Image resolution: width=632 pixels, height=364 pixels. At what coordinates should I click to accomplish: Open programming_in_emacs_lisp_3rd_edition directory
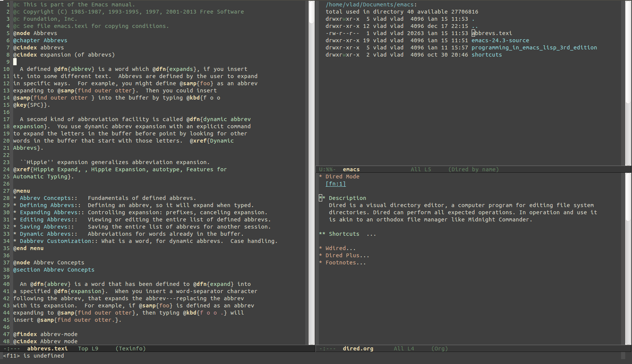point(534,48)
